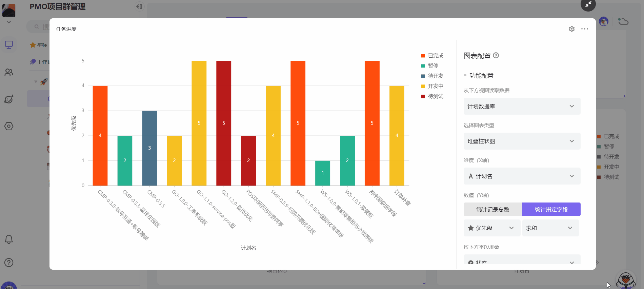Screen dimensions: 644x289
Task: Click the GO-1.2.0 red bar valued 5
Action: tap(224, 123)
